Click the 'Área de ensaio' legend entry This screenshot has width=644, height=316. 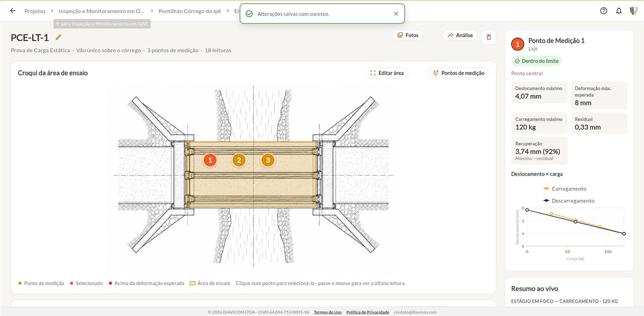point(210,283)
